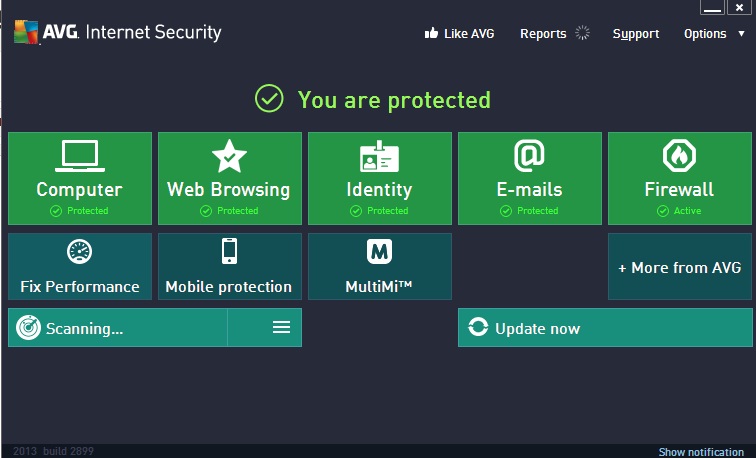Select the MultiMi M icon
Viewport: 756px width, 458px height.
point(379,251)
